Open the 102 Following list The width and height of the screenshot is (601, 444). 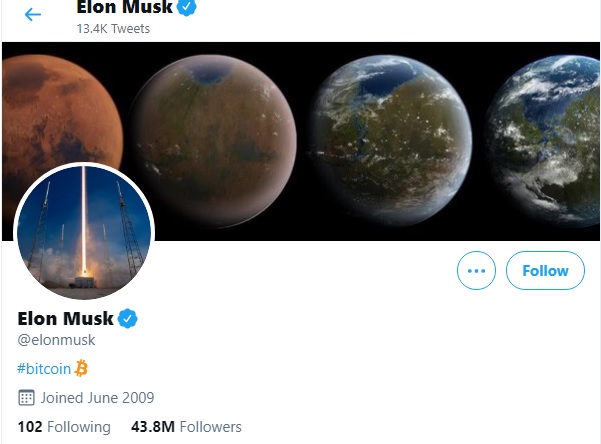64,427
